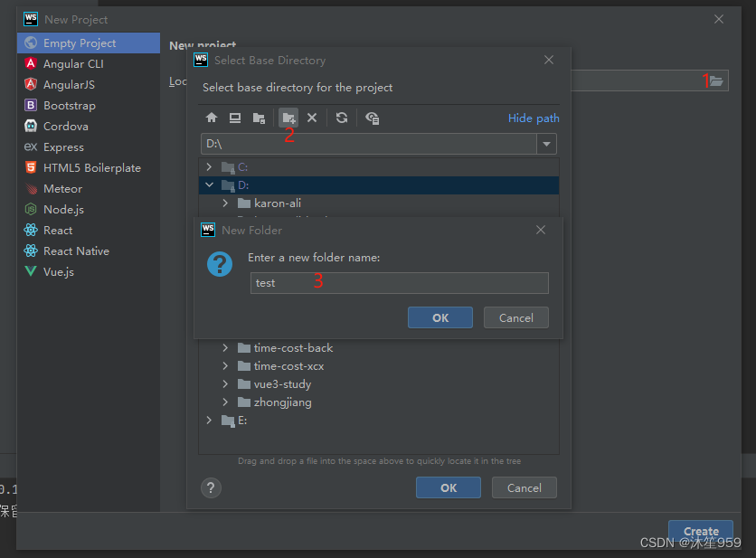
Task: Expand the C: drive node
Action: (x=209, y=166)
